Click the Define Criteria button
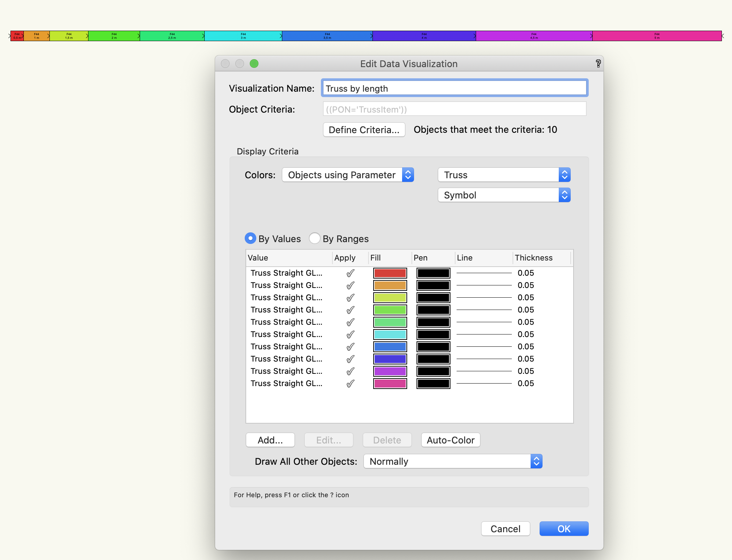This screenshot has width=732, height=560. pyautogui.click(x=364, y=130)
